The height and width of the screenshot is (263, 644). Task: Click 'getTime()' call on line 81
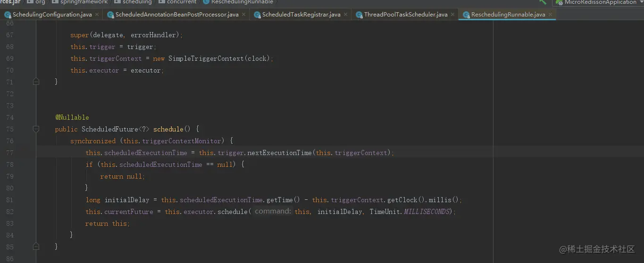click(x=283, y=200)
